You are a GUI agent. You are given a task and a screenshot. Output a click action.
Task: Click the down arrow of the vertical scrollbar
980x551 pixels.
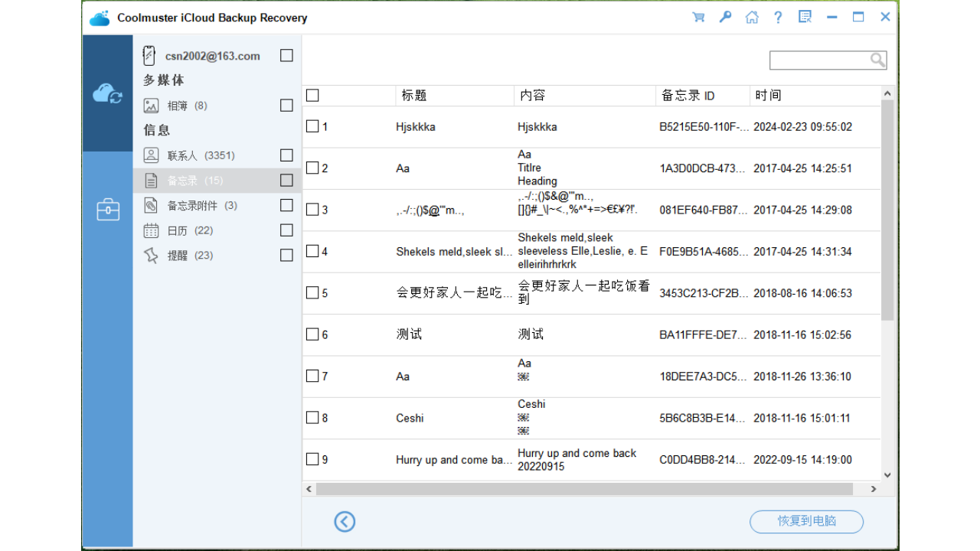887,474
